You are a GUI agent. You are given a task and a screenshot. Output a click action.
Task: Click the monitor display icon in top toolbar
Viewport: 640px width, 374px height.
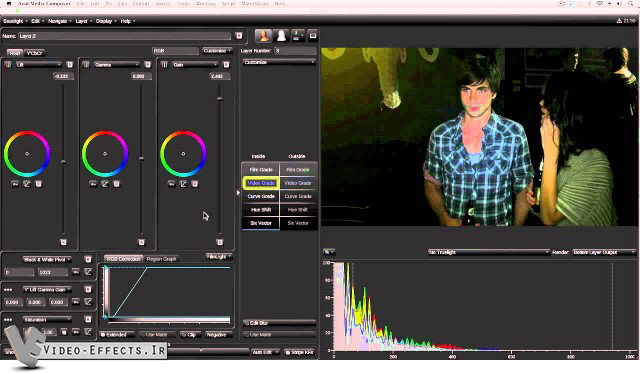(x=313, y=36)
